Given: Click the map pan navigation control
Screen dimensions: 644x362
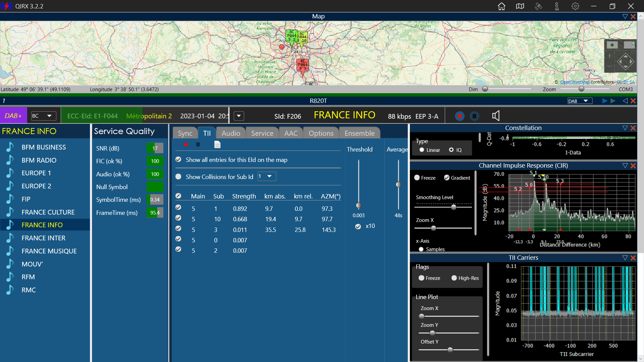Looking at the screenshot, I should [626, 62].
